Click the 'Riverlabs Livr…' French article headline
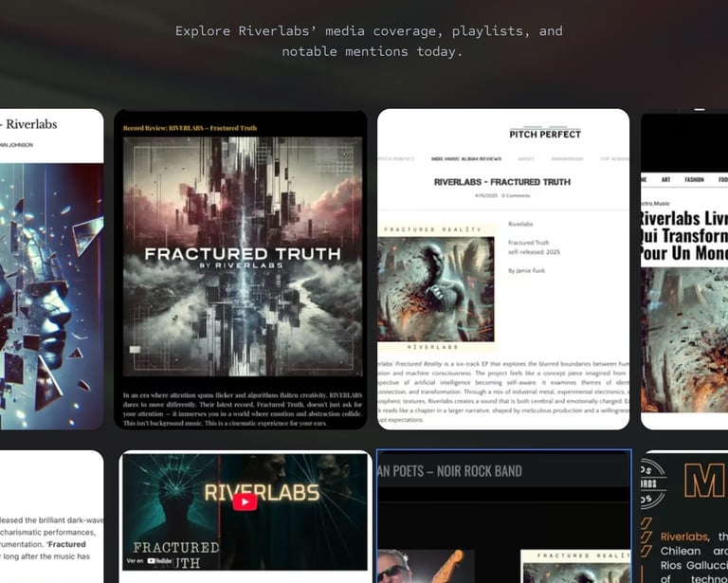 [x=684, y=236]
